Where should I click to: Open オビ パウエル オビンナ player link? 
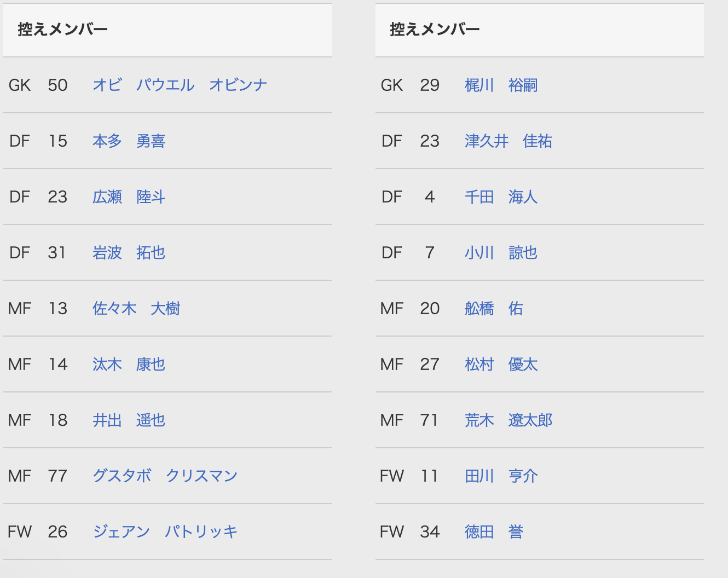(x=180, y=85)
